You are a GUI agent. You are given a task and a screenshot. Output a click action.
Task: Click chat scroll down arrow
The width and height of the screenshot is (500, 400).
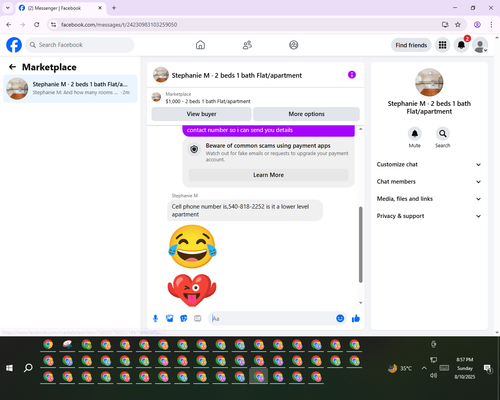coord(360,303)
